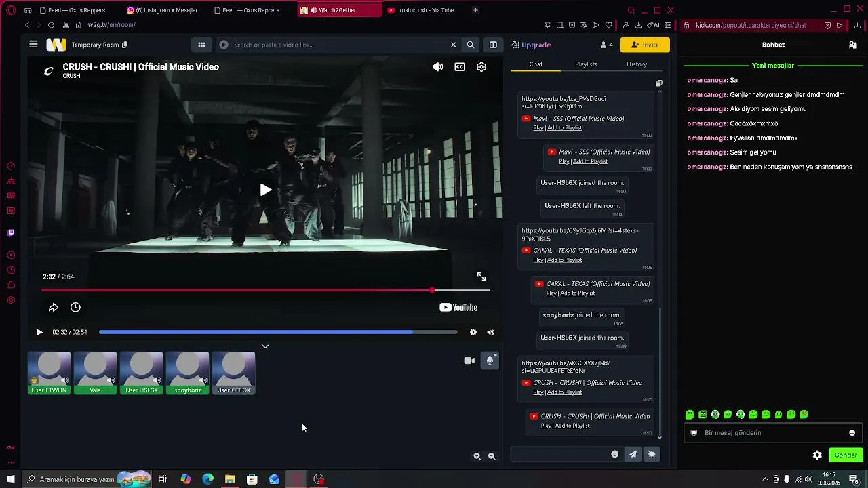Clear the video search field
868x488 pixels.
(x=453, y=45)
